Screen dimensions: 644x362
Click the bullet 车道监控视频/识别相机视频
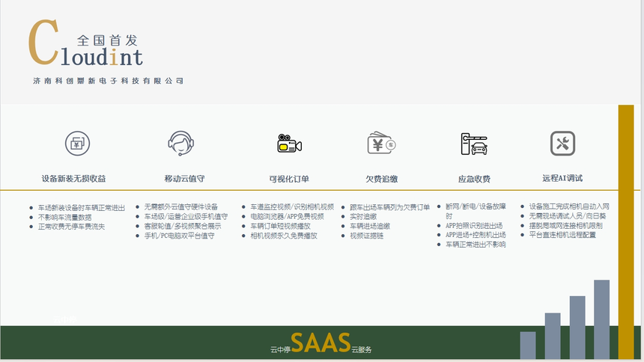click(292, 207)
